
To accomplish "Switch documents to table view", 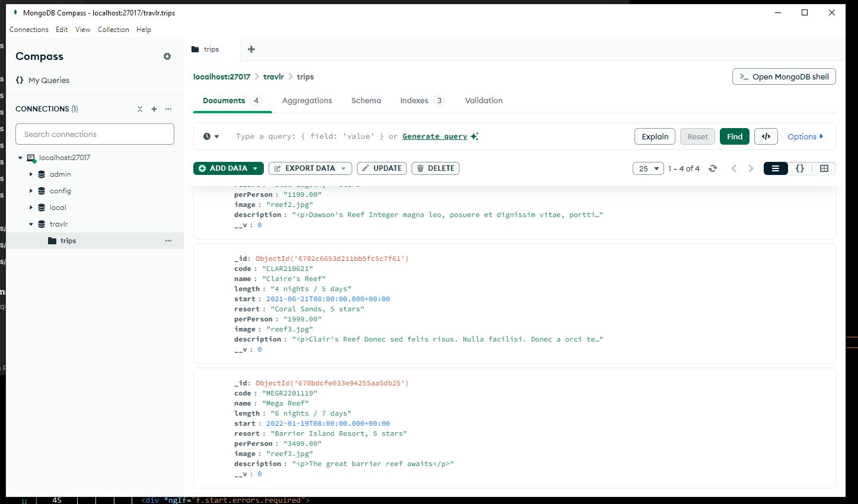I will (824, 168).
